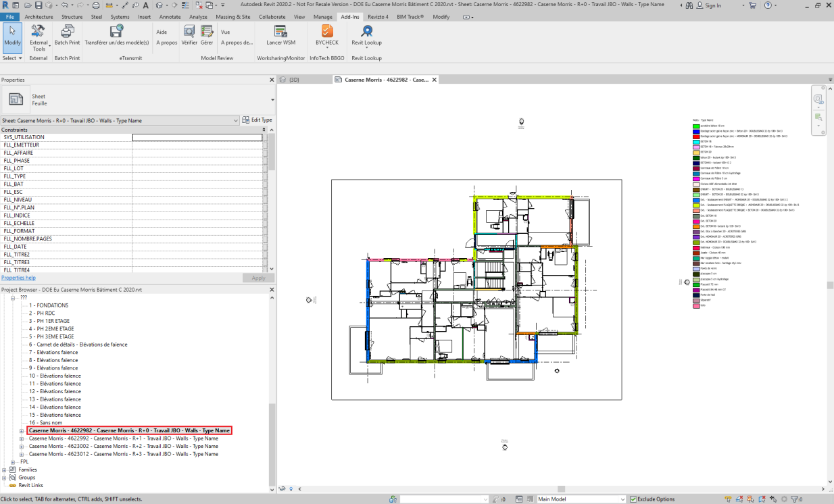Image resolution: width=834 pixels, height=504 pixels.
Task: Expand the Caserne Morris 4623002 R+2 sheet node
Action: 22,446
